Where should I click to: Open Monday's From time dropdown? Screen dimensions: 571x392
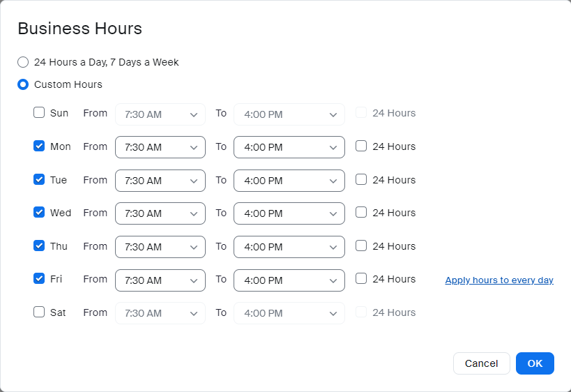(x=160, y=147)
